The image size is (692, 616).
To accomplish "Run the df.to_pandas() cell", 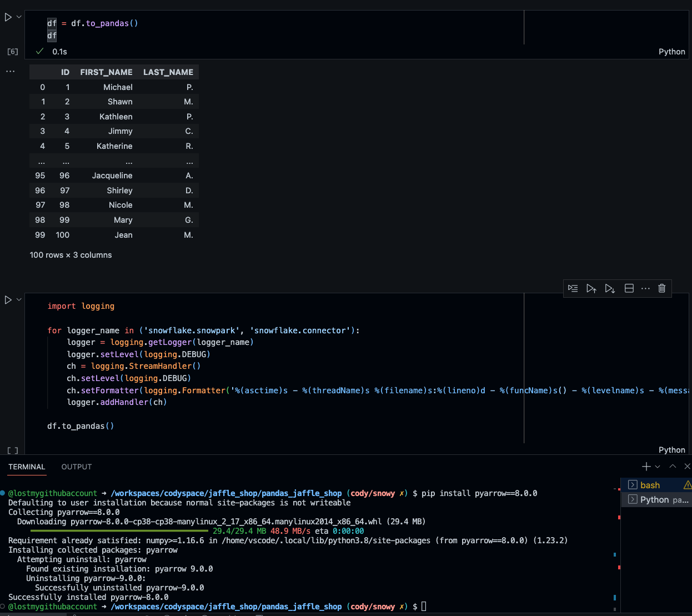I will (x=8, y=17).
